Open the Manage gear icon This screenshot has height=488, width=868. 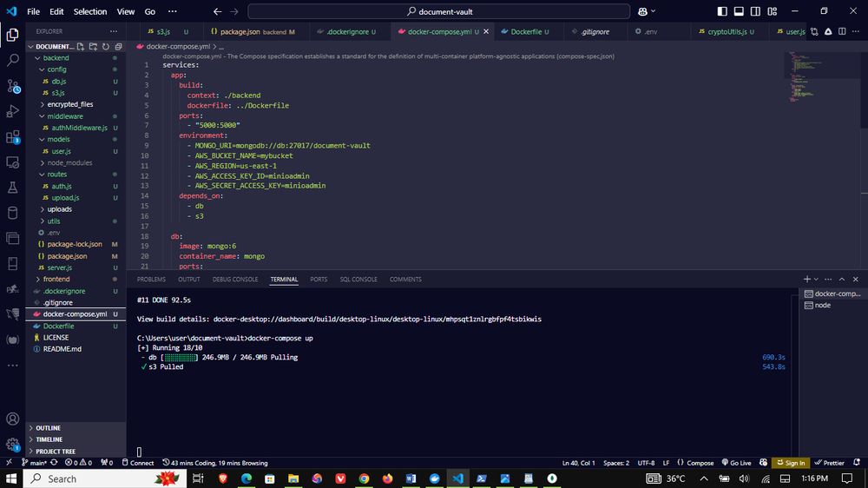click(x=12, y=445)
